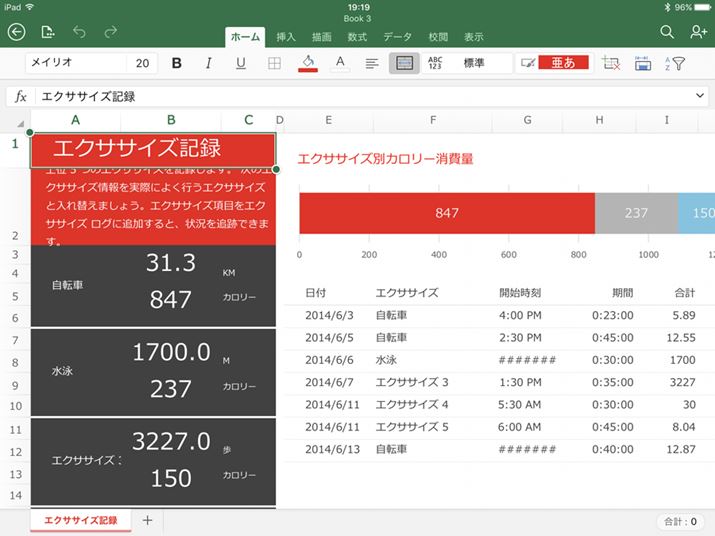This screenshot has width=715, height=536.
Task: Open the text alignment options
Action: pyautogui.click(x=372, y=63)
